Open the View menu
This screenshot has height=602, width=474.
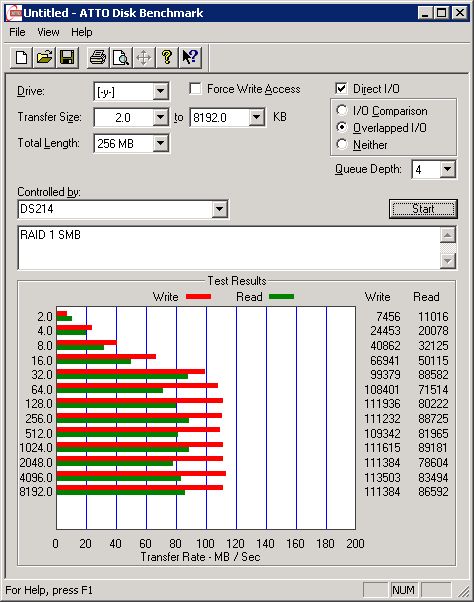(48, 32)
